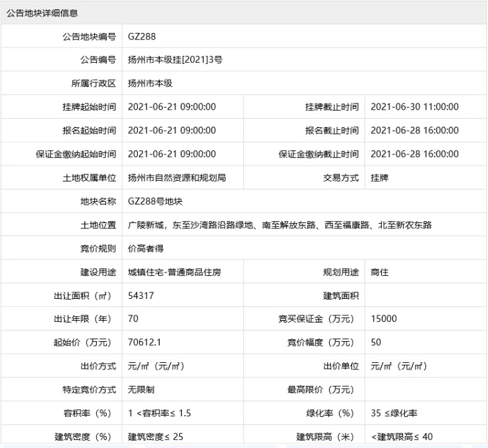Viewport: 488px width, 448px height.
Task: Select registration deadline value beside 报名截止时间
Action: (x=415, y=131)
